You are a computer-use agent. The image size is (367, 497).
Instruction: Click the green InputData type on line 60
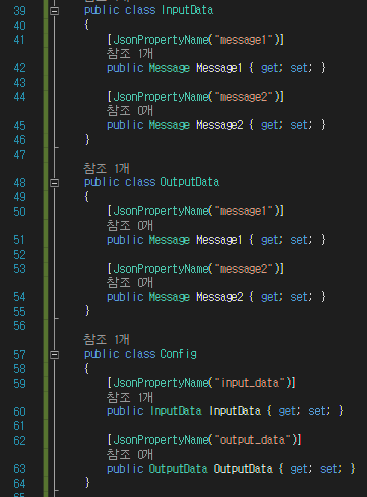click(176, 411)
